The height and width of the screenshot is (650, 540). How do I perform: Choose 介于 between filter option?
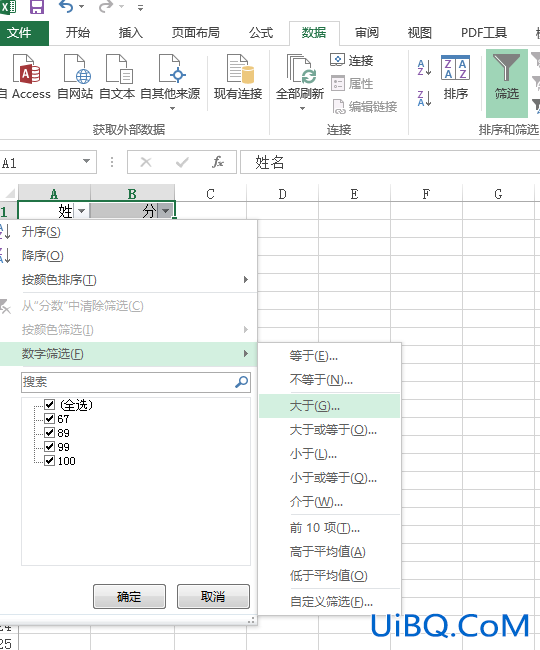pos(329,502)
